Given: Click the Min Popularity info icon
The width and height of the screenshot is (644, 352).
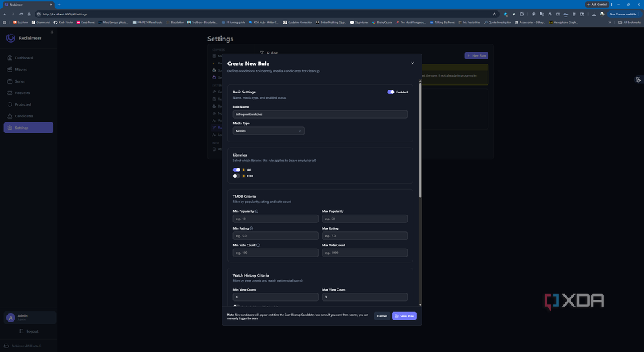Looking at the screenshot, I should pyautogui.click(x=257, y=211).
